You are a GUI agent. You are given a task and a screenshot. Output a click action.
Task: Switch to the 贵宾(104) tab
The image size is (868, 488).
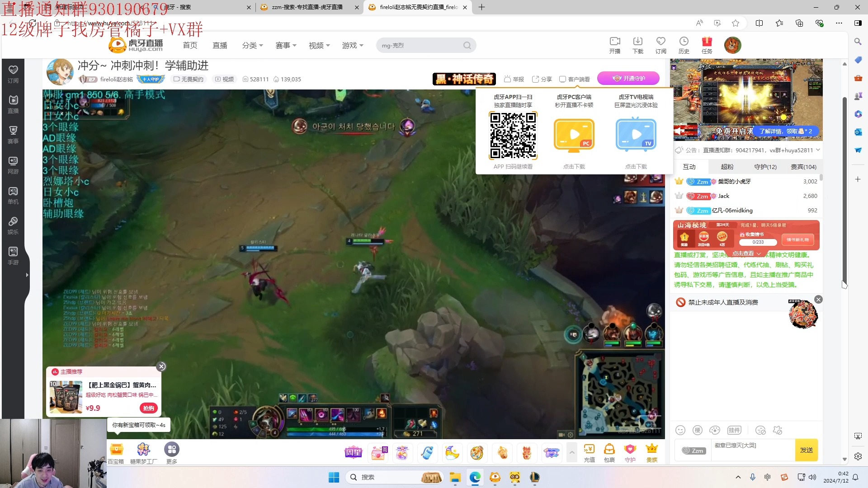click(803, 167)
